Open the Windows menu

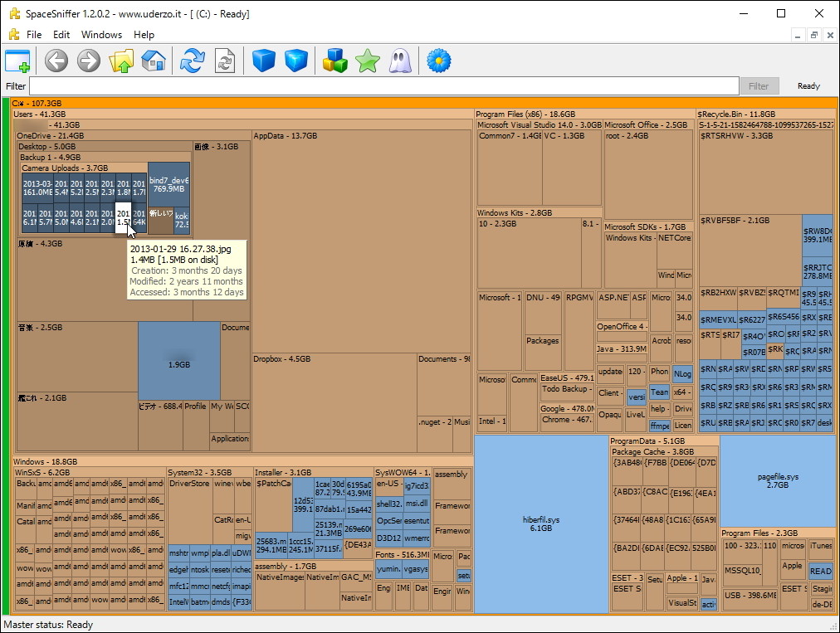(101, 35)
